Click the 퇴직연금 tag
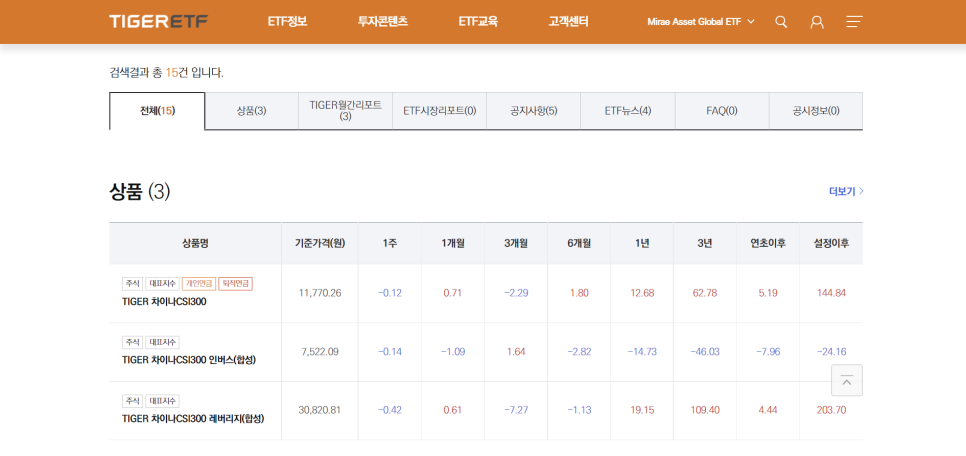Screen dimensions: 966x456 [235, 283]
